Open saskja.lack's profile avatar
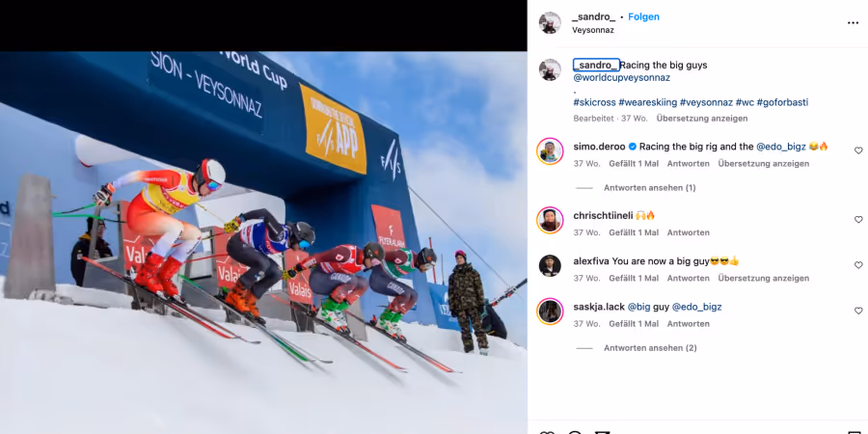This screenshot has height=434, width=868. click(x=550, y=312)
